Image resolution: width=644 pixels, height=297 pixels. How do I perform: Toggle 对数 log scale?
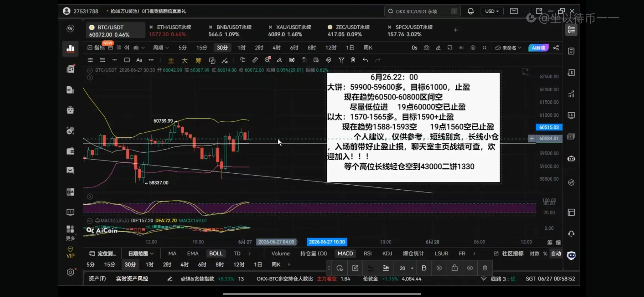pyautogui.click(x=534, y=254)
